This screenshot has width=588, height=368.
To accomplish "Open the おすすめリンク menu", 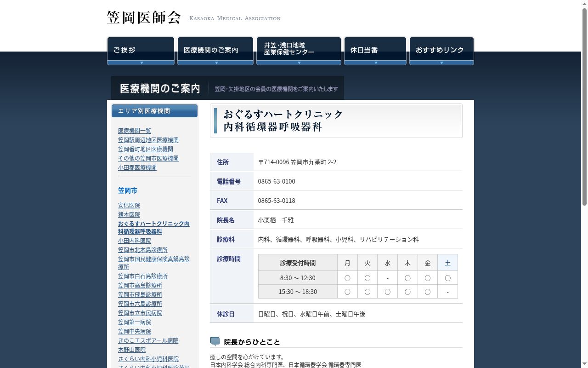I will pos(441,51).
